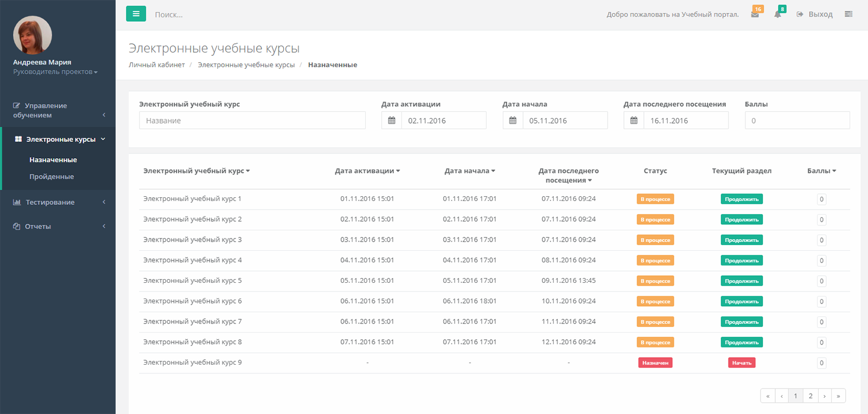
Task: Go to the last page of results
Action: [x=839, y=396]
